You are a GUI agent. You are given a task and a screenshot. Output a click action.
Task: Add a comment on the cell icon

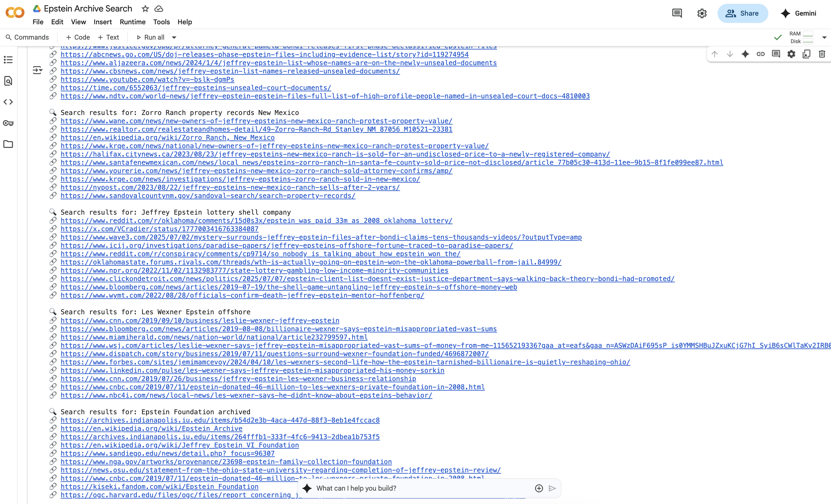776,54
